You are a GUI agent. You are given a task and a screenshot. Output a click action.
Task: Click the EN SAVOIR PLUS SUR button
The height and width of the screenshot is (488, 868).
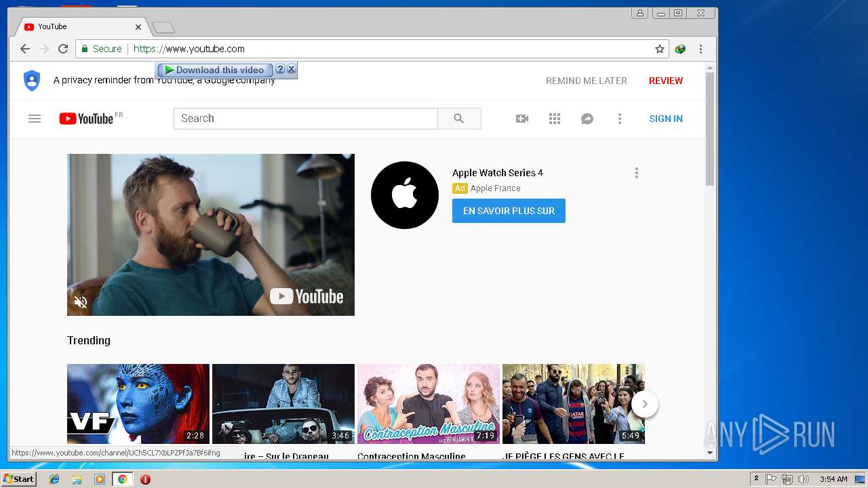(509, 211)
